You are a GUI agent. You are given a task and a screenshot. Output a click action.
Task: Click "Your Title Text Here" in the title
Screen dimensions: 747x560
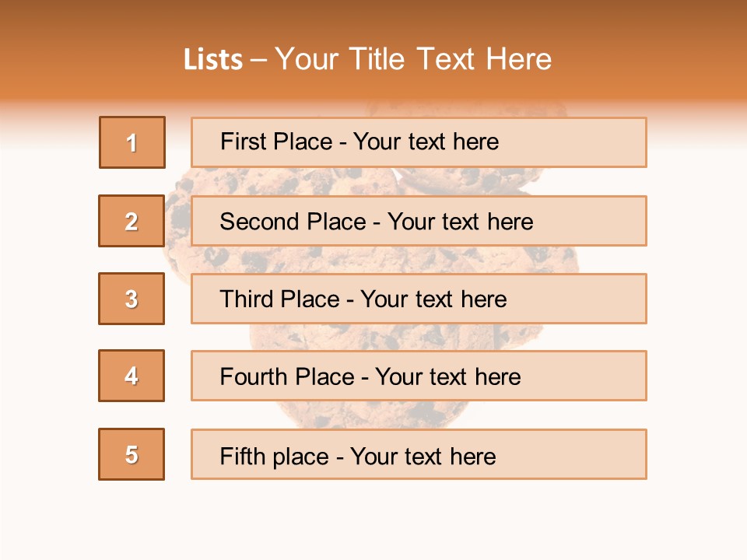[413, 60]
